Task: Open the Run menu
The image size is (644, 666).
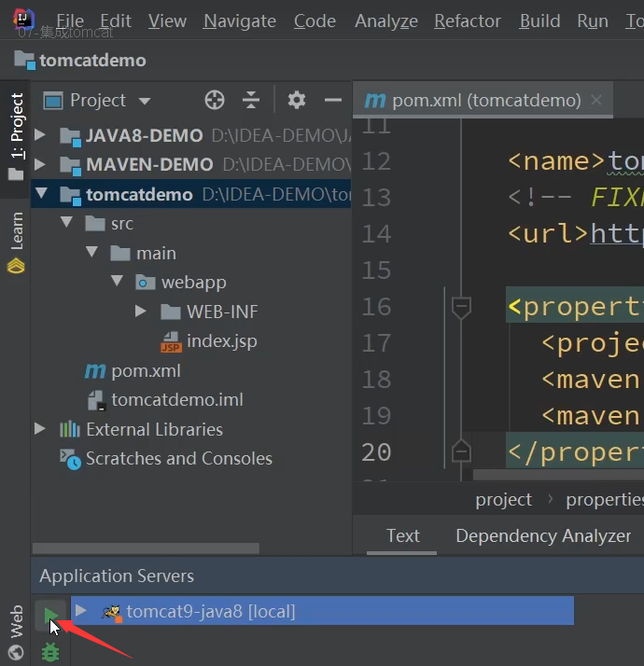Action: [593, 21]
